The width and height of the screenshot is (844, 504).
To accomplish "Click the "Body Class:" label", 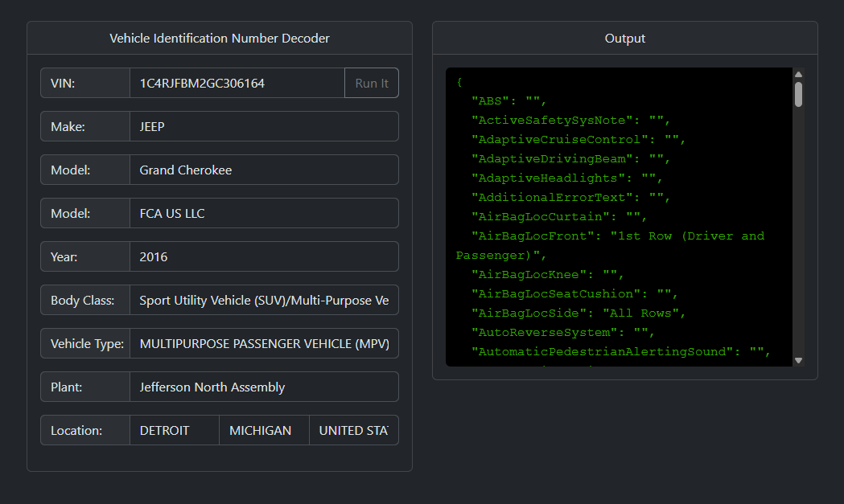I will click(x=82, y=301).
